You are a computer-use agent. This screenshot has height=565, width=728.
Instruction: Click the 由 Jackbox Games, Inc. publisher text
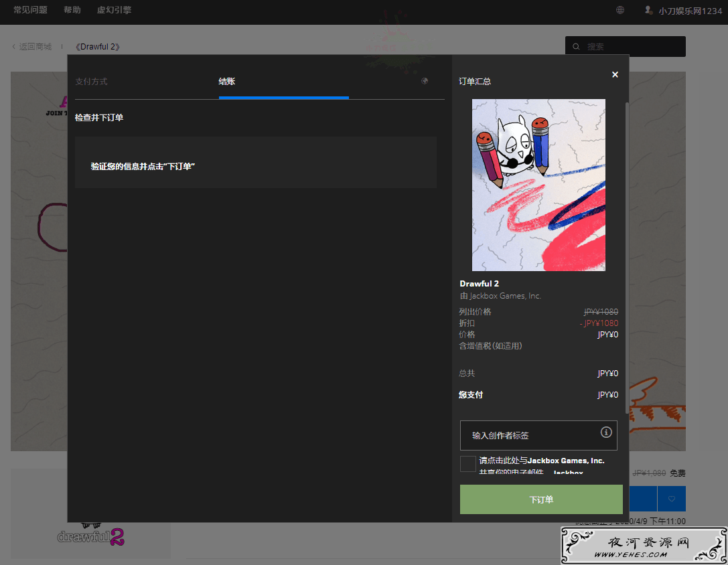(x=500, y=296)
